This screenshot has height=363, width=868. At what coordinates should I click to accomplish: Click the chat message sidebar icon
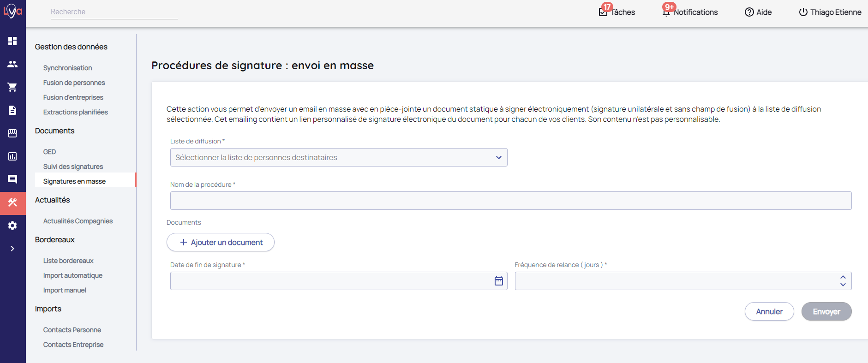click(x=12, y=179)
